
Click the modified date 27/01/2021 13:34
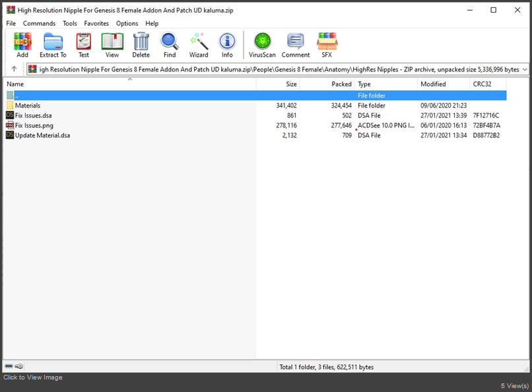click(x=444, y=135)
